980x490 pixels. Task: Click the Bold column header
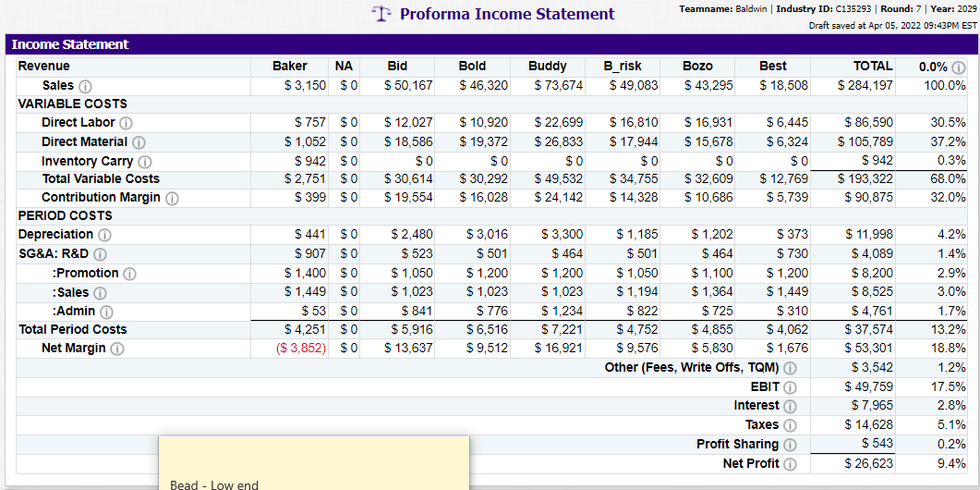(x=472, y=67)
